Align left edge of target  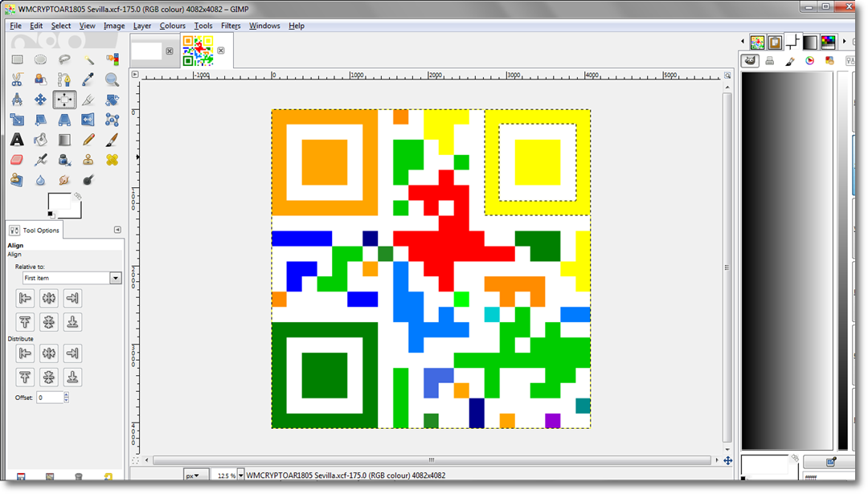click(25, 298)
